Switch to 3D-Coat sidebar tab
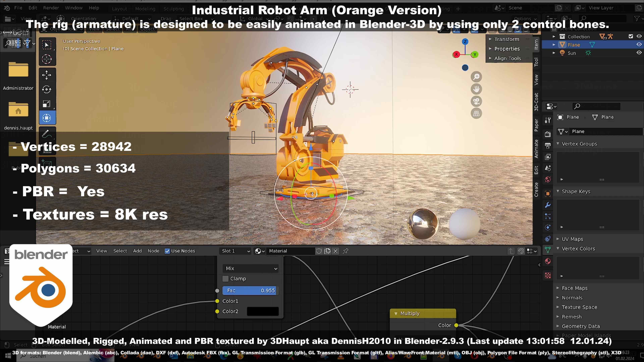The image size is (644, 362). point(536,102)
